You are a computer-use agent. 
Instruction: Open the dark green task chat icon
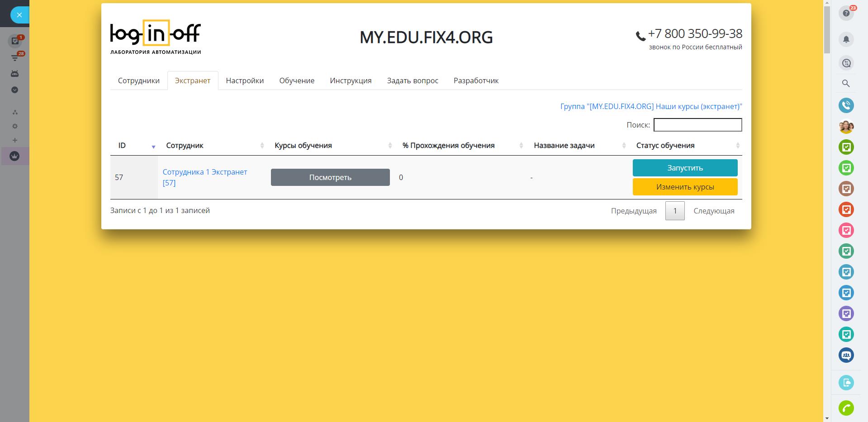(846, 147)
